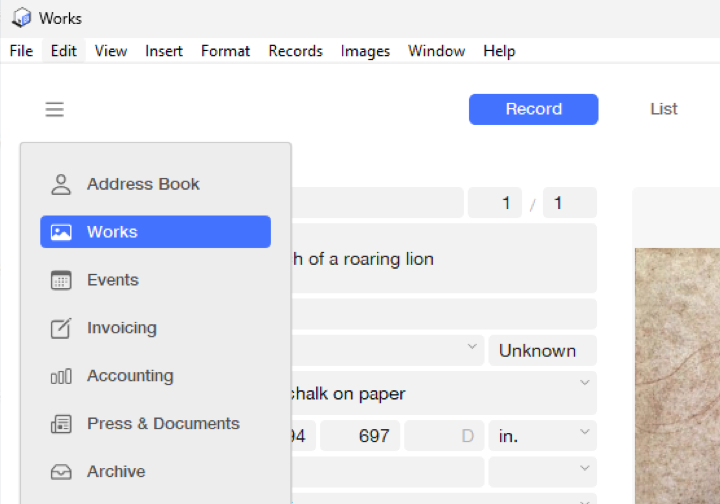720x504 pixels.
Task: Click the Works picture icon
Action: point(61,232)
